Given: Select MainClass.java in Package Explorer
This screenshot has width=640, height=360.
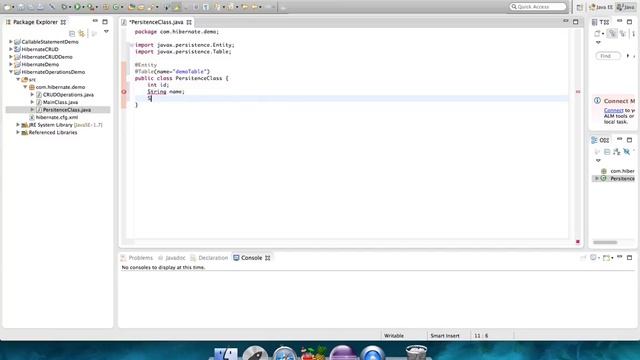Looking at the screenshot, I should (60, 102).
